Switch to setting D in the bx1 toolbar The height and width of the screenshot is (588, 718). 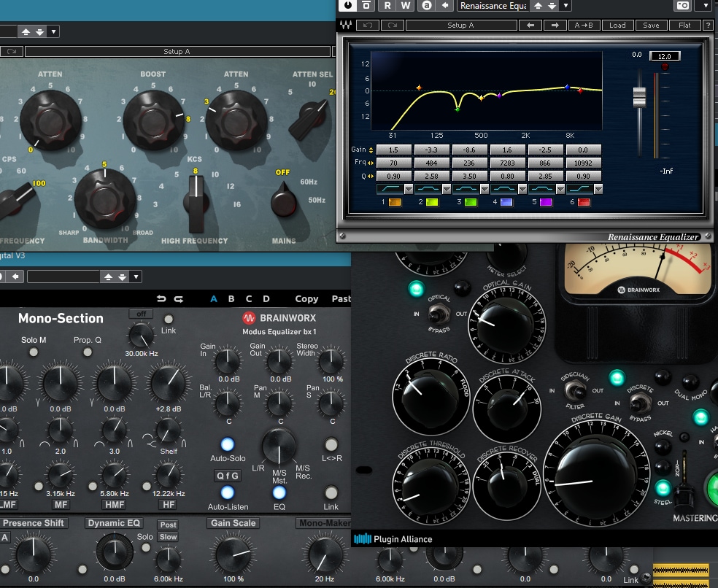266,299
